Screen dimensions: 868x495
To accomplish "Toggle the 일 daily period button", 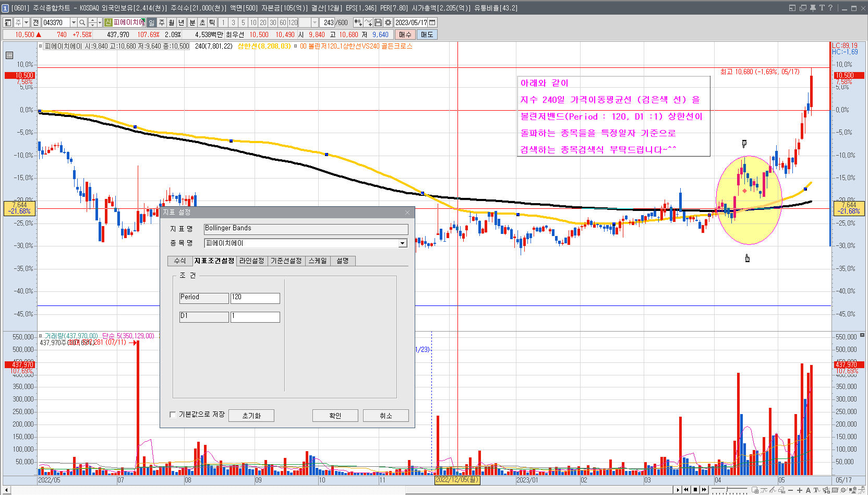I will point(151,22).
